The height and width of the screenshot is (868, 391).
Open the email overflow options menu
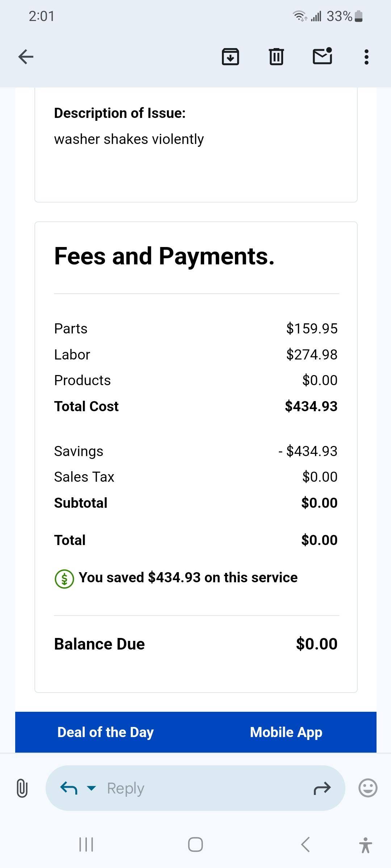366,56
